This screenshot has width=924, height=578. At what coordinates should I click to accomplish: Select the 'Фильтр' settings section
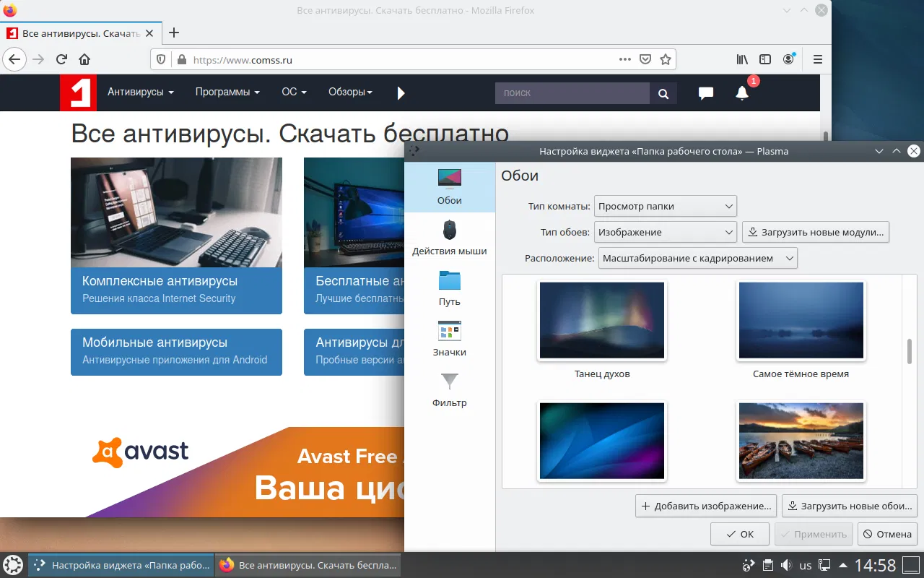point(450,389)
